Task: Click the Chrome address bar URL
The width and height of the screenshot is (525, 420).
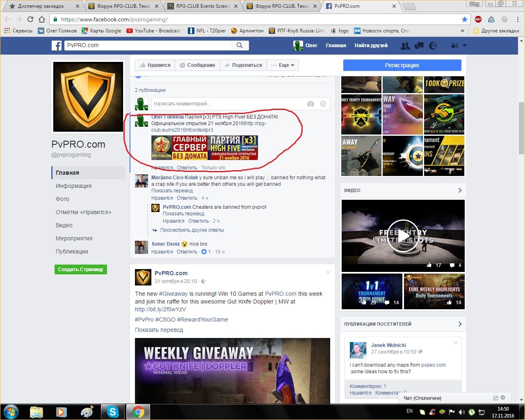Action: point(114,19)
